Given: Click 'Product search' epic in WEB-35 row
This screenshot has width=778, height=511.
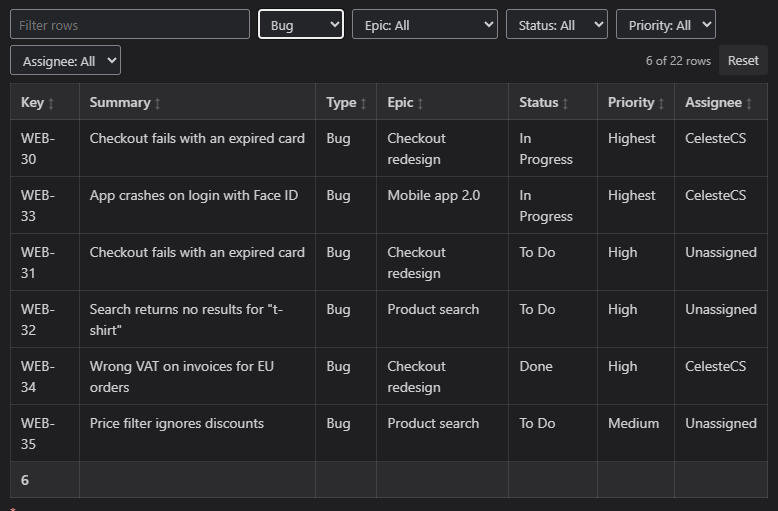Looking at the screenshot, I should pyautogui.click(x=433, y=424).
